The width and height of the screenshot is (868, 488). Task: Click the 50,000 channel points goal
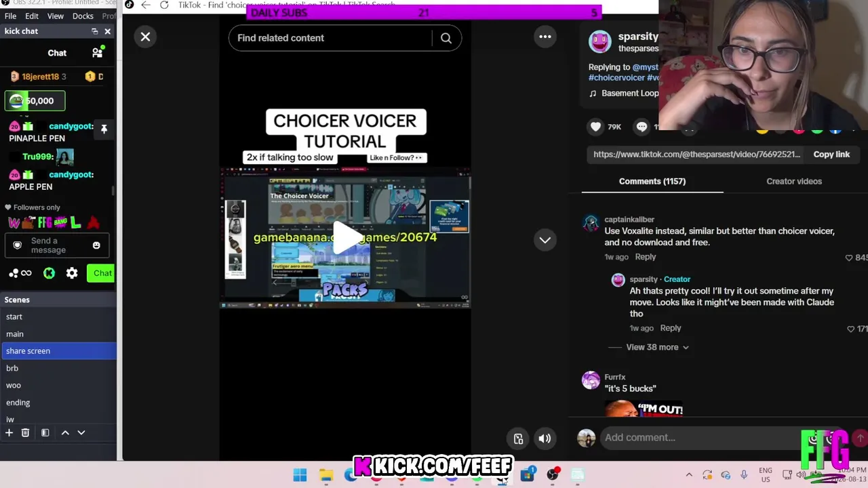[35, 101]
